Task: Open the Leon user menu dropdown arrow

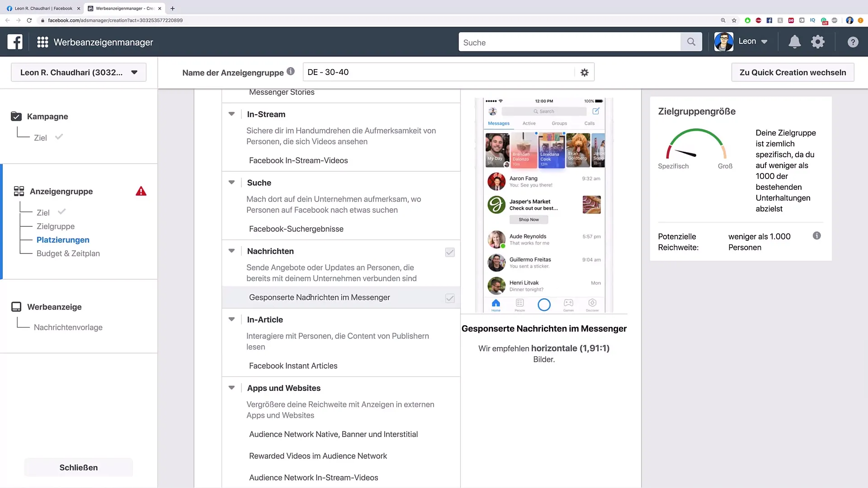Action: [764, 42]
